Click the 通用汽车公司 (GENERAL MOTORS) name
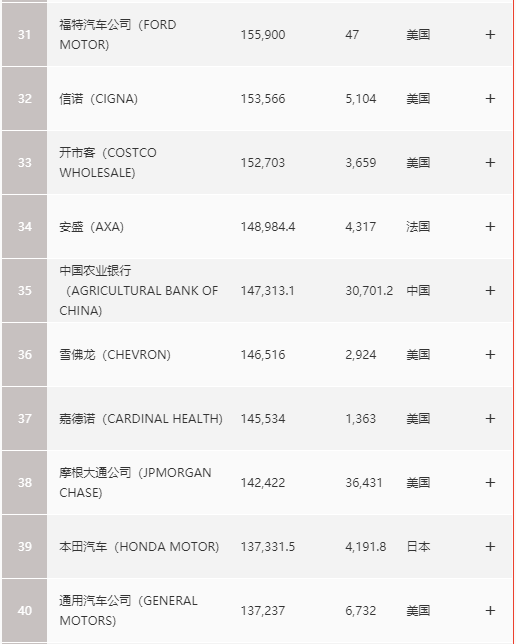 point(128,611)
